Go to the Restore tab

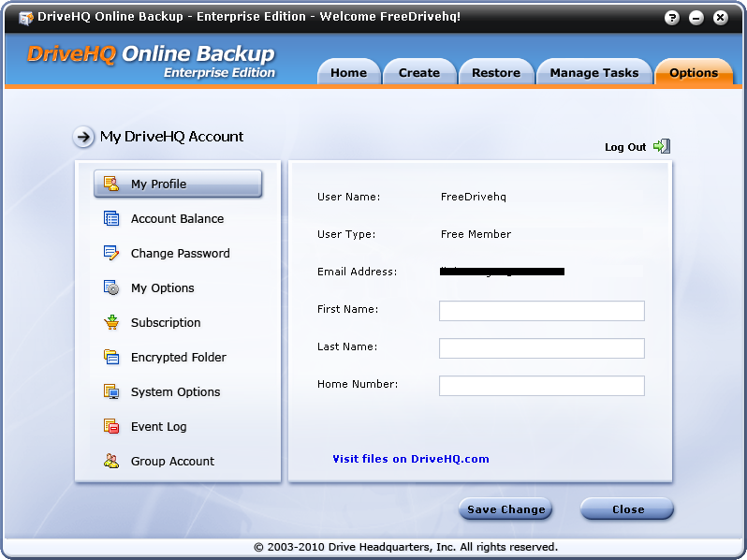(495, 73)
